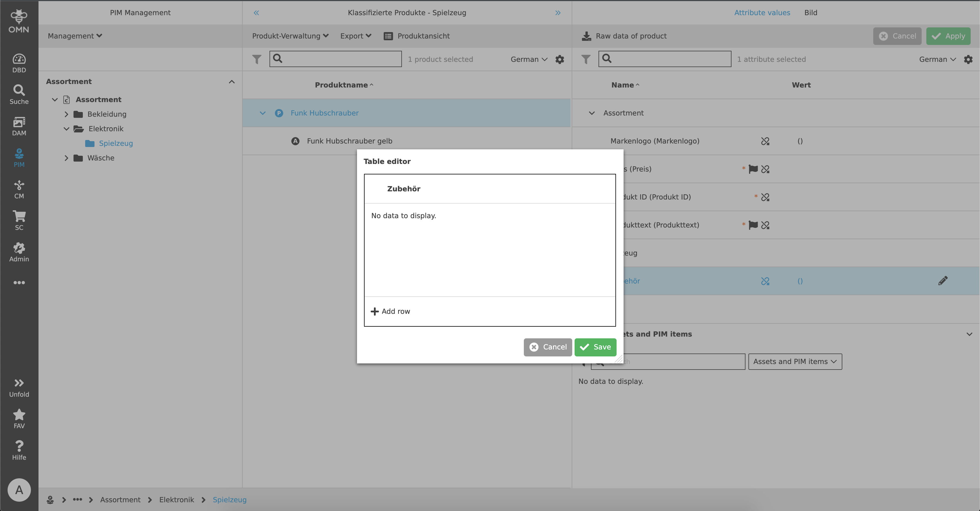Open the SC shopping cart module
Screen dimensions: 980x511
[x=19, y=220]
